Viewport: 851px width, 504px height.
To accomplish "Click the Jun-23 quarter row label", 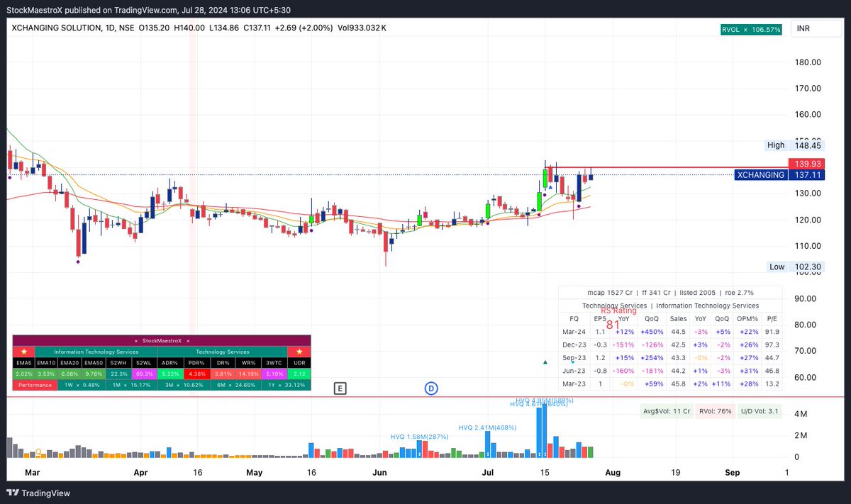I will click(x=574, y=371).
